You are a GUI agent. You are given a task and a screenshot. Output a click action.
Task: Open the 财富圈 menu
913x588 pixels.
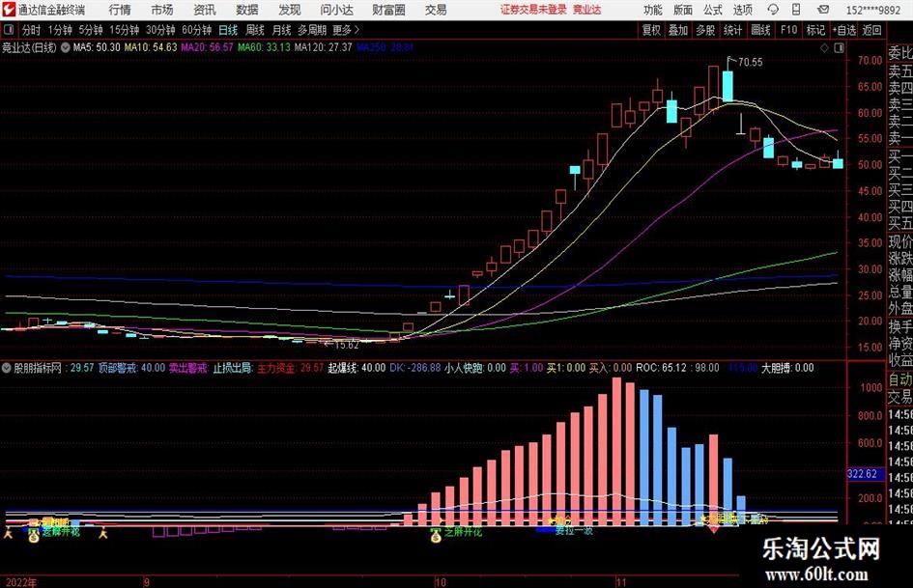(388, 10)
